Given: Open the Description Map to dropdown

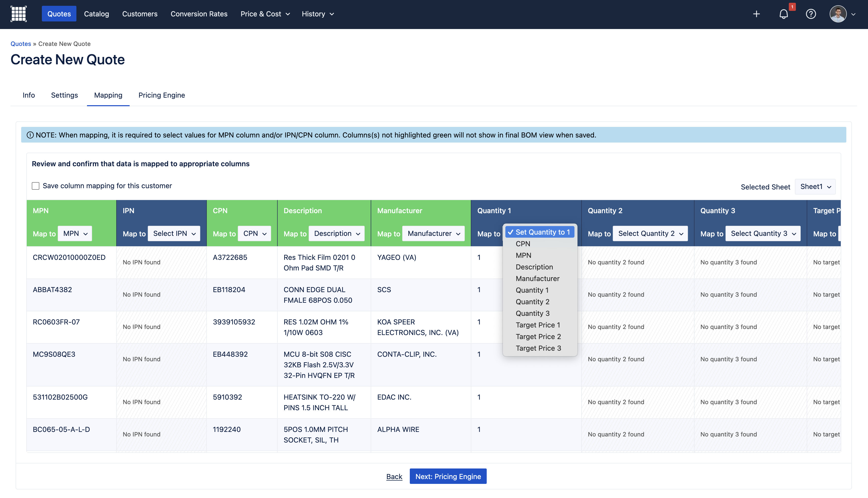Looking at the screenshot, I should point(337,234).
